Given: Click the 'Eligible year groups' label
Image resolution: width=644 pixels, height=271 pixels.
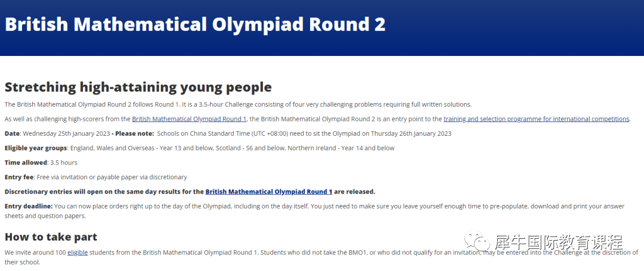Looking at the screenshot, I should (x=36, y=148).
